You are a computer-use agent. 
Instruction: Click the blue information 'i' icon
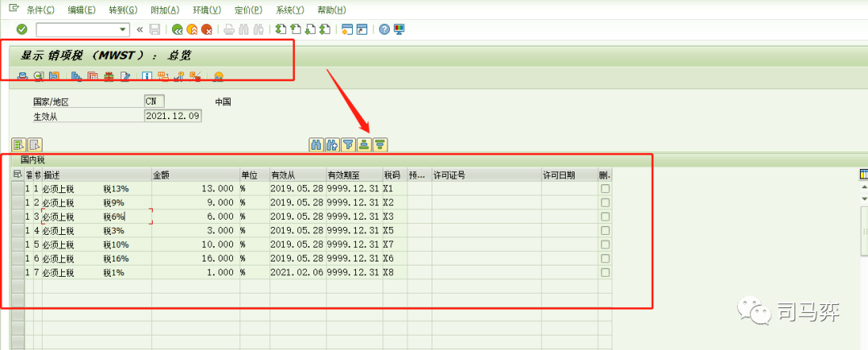point(147,76)
